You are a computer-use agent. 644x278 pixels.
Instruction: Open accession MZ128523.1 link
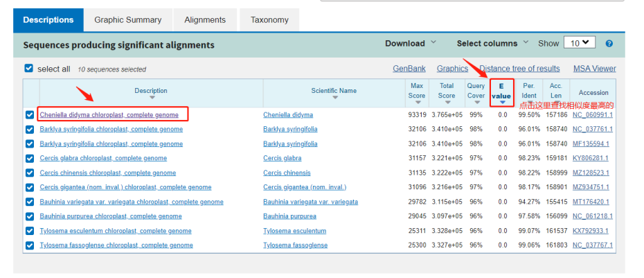coord(591,173)
